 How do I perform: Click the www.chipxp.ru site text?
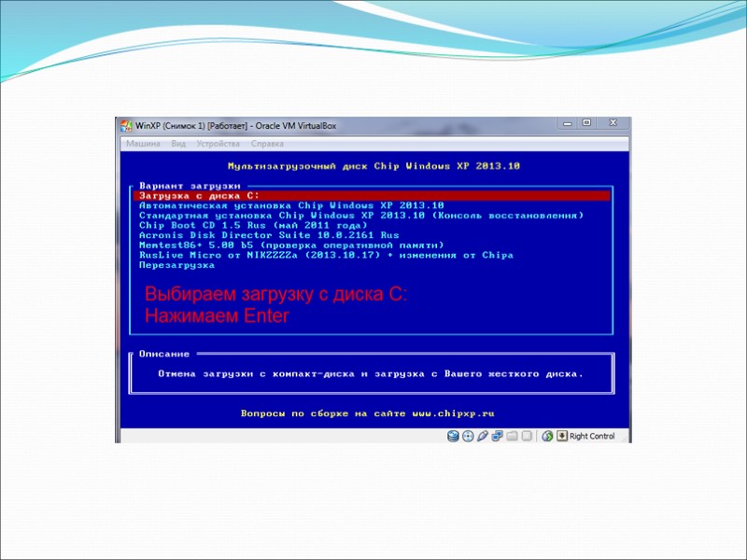point(453,413)
